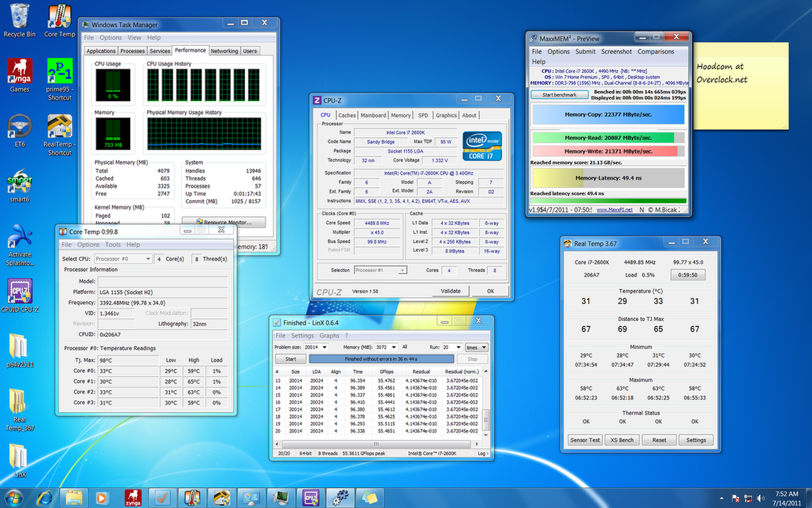Open Settings button in Real Temp
Screen dimensions: 812x508
[x=696, y=441]
